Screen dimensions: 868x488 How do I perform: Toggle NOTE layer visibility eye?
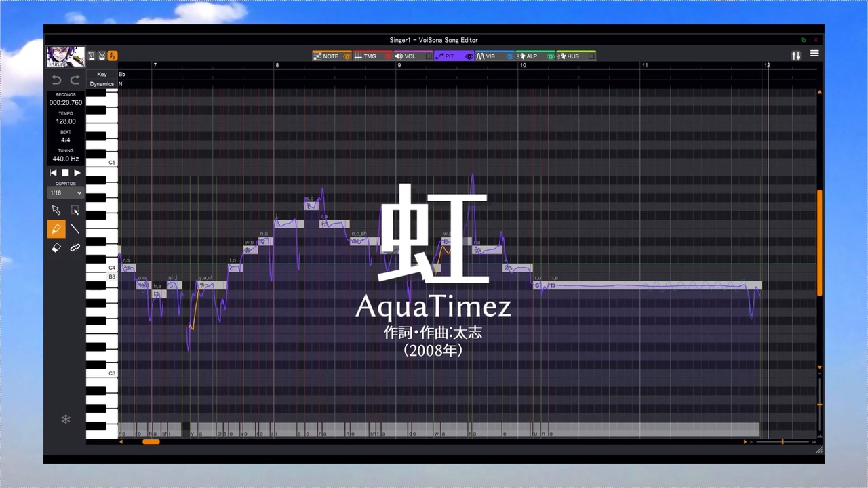347,56
